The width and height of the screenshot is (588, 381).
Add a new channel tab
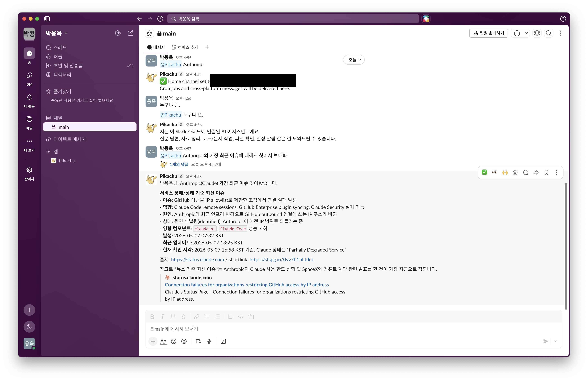pos(207,47)
